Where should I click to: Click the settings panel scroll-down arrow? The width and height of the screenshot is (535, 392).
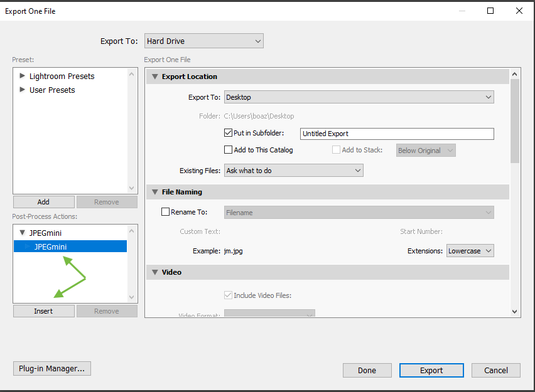(515, 312)
